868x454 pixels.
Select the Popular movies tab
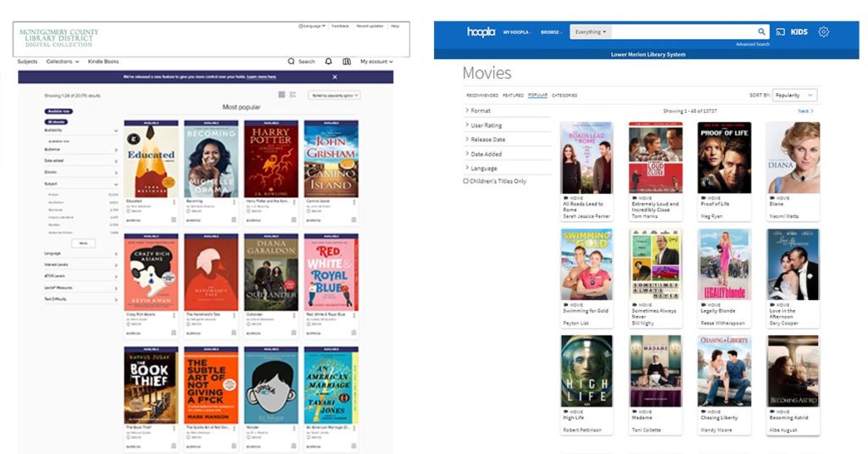coord(537,96)
